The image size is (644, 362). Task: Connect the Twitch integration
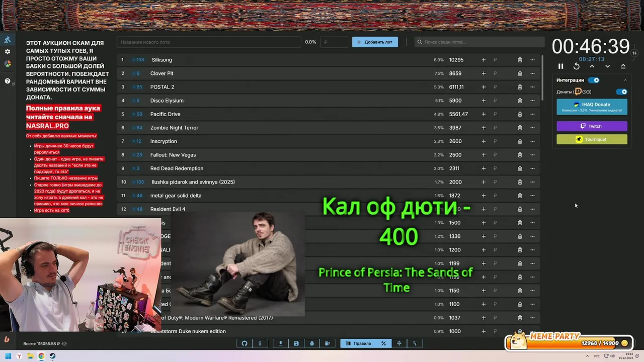(x=592, y=126)
